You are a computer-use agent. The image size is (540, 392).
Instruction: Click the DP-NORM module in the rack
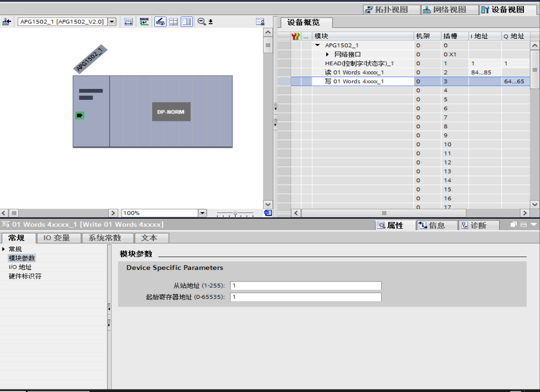pos(171,112)
